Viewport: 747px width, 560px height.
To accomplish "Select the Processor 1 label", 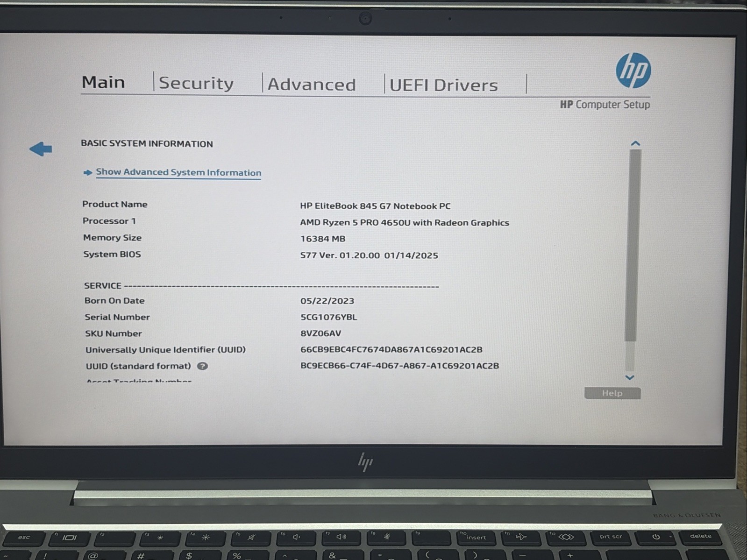I will [109, 221].
